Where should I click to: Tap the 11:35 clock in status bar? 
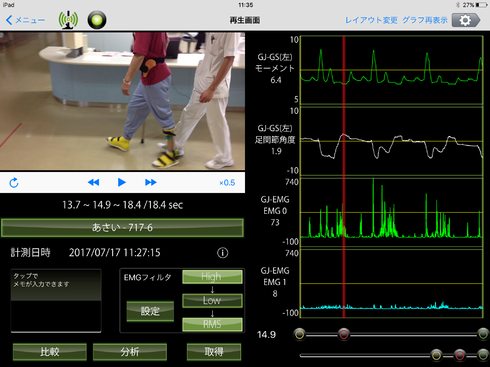(x=245, y=5)
